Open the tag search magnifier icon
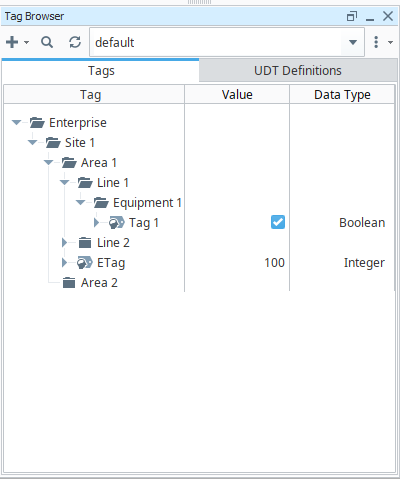Image resolution: width=400 pixels, height=479 pixels. 47,42
